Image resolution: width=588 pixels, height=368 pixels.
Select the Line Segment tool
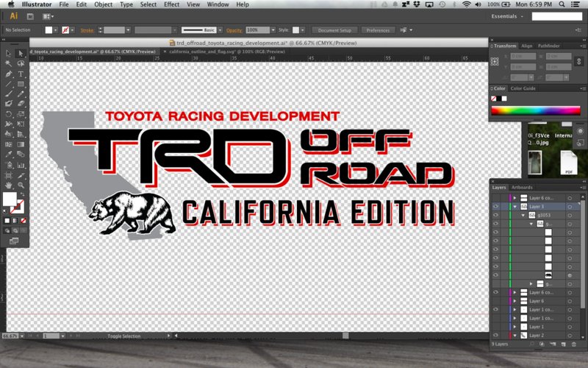[x=8, y=84]
